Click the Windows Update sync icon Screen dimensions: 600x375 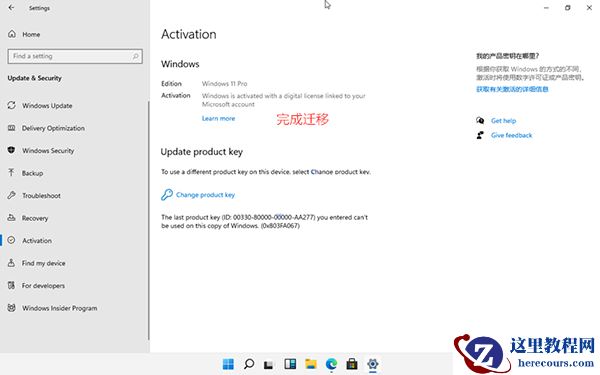pos(11,105)
